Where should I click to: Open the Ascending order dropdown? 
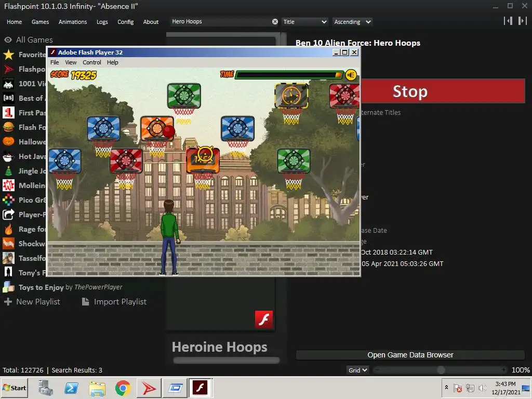pos(352,22)
